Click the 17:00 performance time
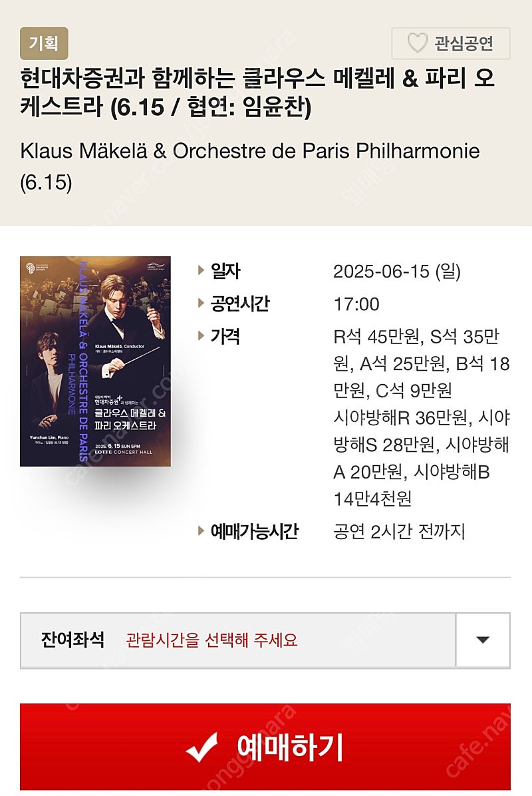The width and height of the screenshot is (532, 796). point(356,304)
